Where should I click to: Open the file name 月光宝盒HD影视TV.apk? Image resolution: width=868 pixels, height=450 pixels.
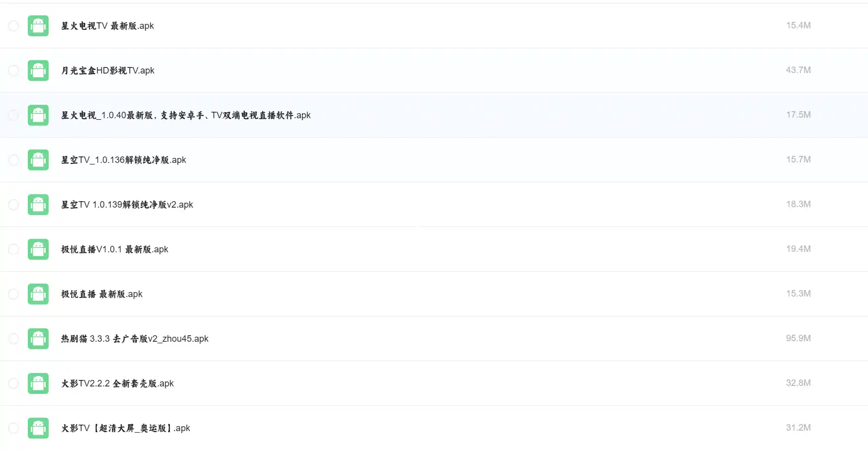coord(108,71)
